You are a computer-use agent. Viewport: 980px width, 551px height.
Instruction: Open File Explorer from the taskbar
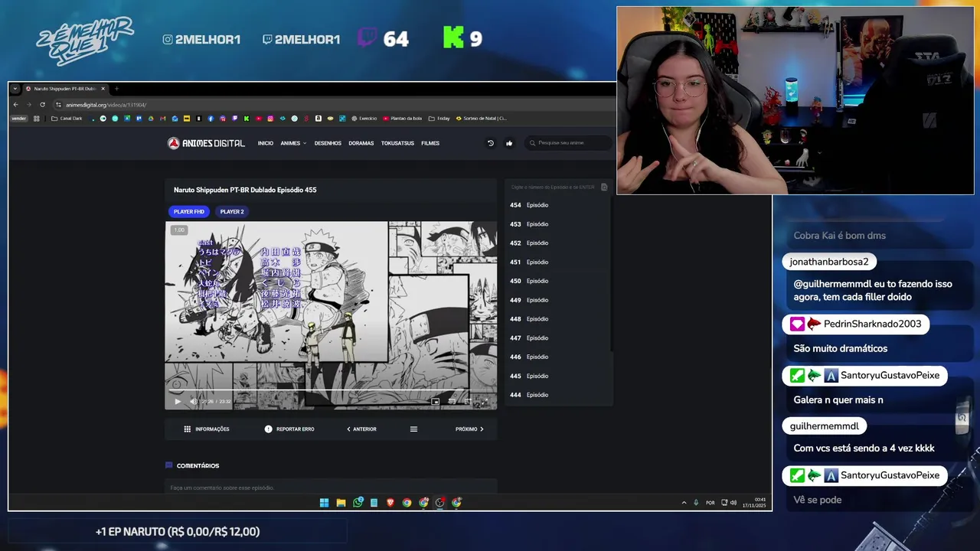click(341, 503)
